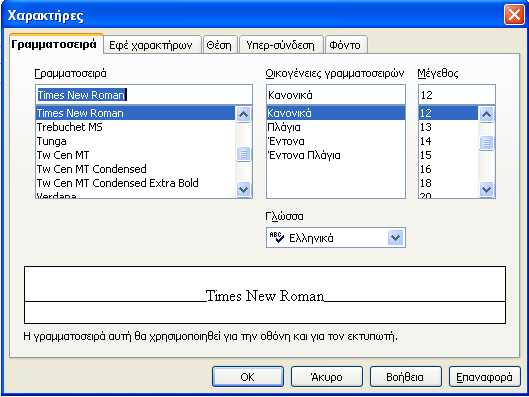
Task: Select Έντονα Πλάγια style
Action: tap(336, 155)
